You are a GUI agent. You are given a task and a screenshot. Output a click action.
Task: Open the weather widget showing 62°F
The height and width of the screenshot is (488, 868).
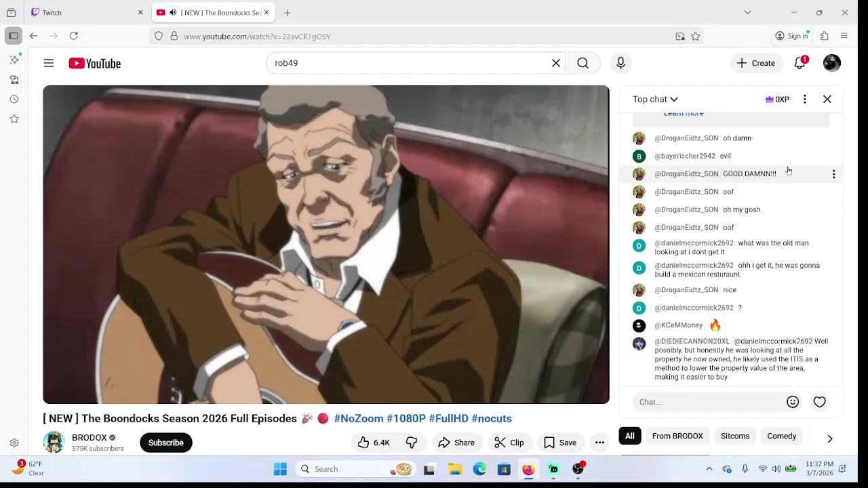(x=28, y=468)
